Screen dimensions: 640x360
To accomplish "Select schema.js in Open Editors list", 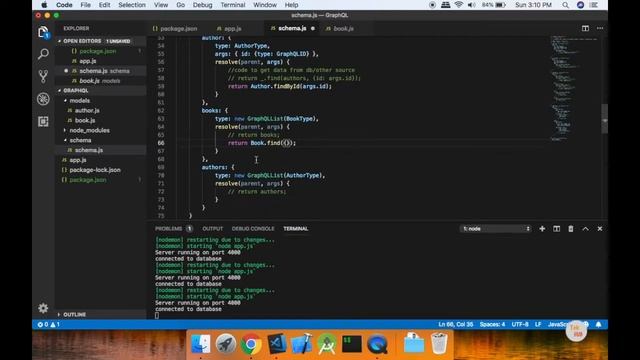I will coord(100,71).
